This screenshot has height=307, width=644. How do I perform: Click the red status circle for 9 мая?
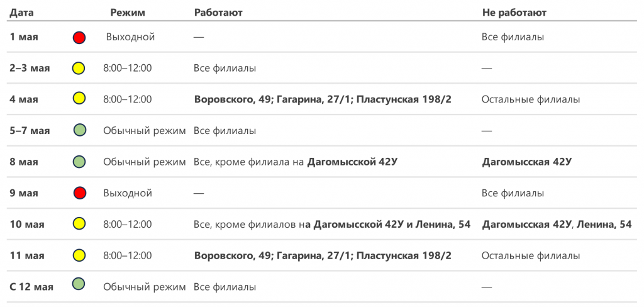(x=79, y=193)
